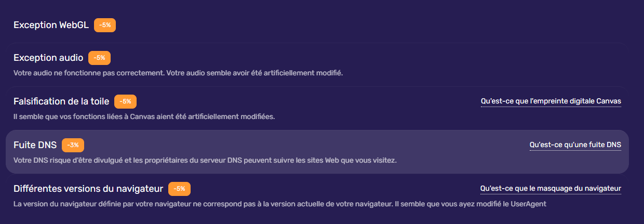Click the start of the browser version description
644x224 pixels.
coord(31,203)
